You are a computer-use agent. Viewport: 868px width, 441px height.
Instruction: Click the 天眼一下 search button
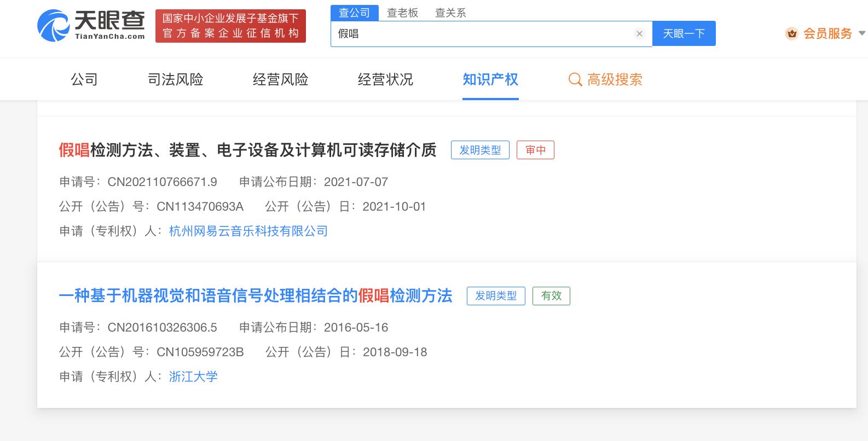pos(684,34)
